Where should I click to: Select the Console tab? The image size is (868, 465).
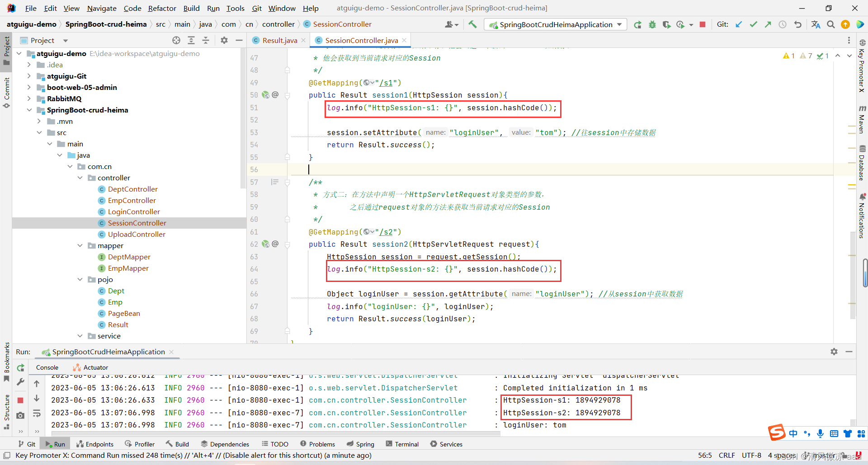(x=47, y=367)
